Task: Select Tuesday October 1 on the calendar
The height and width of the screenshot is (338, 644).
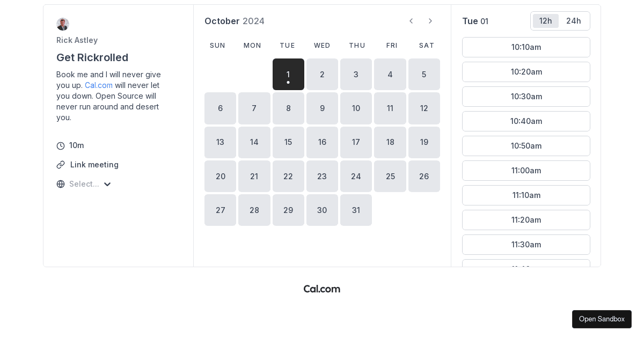Action: point(288,74)
